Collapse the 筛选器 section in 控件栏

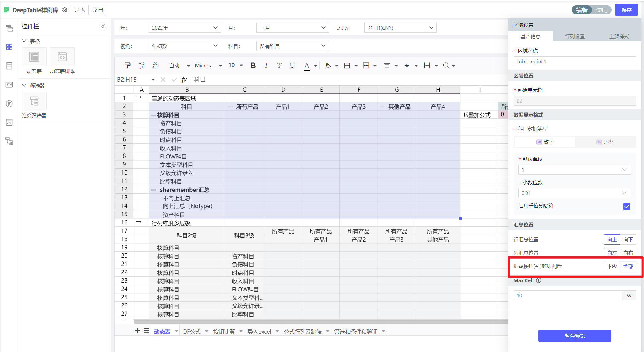click(24, 85)
